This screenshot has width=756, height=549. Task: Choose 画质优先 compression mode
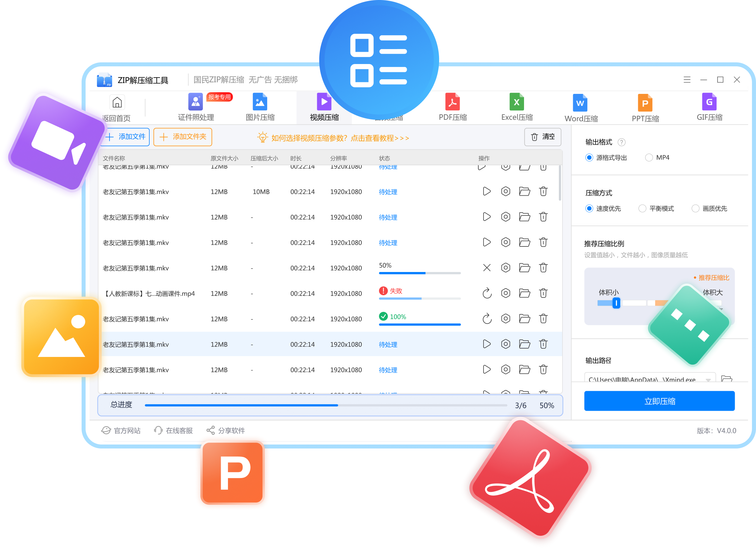click(709, 209)
